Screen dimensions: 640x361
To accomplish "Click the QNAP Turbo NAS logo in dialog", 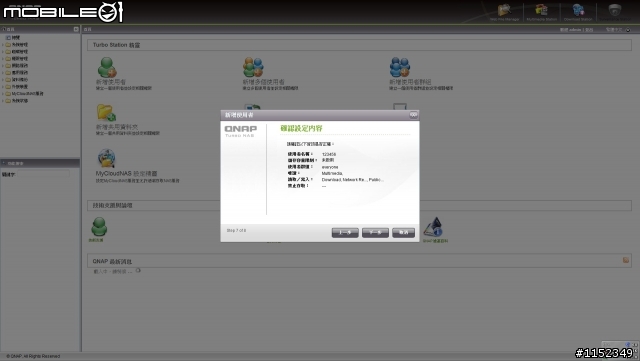I will coord(240,131).
